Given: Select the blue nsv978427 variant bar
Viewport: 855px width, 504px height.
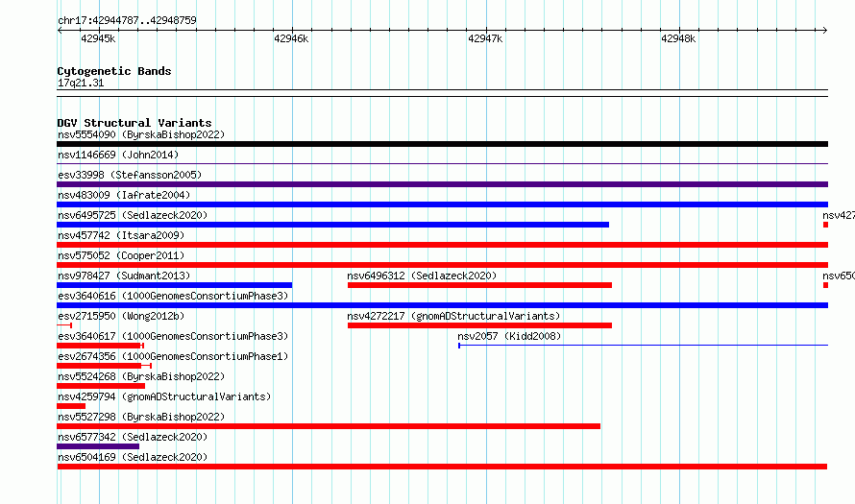Looking at the screenshot, I should click(x=175, y=285).
